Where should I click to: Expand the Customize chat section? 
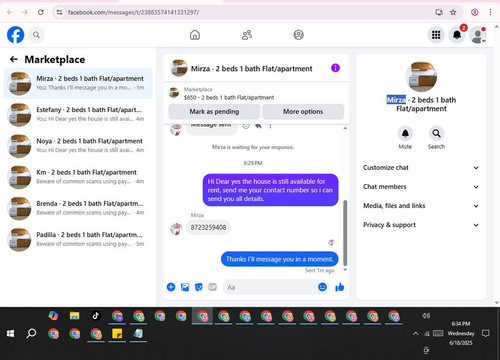pos(421,168)
